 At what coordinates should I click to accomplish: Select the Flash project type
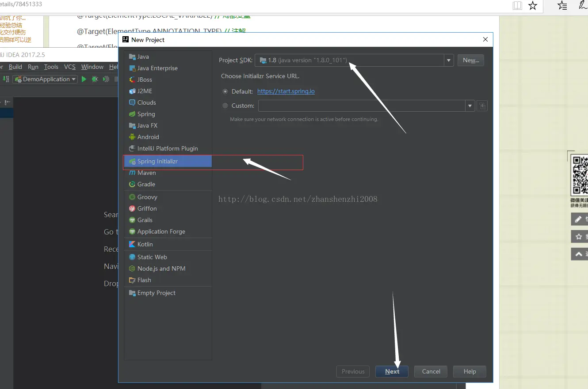168,280
